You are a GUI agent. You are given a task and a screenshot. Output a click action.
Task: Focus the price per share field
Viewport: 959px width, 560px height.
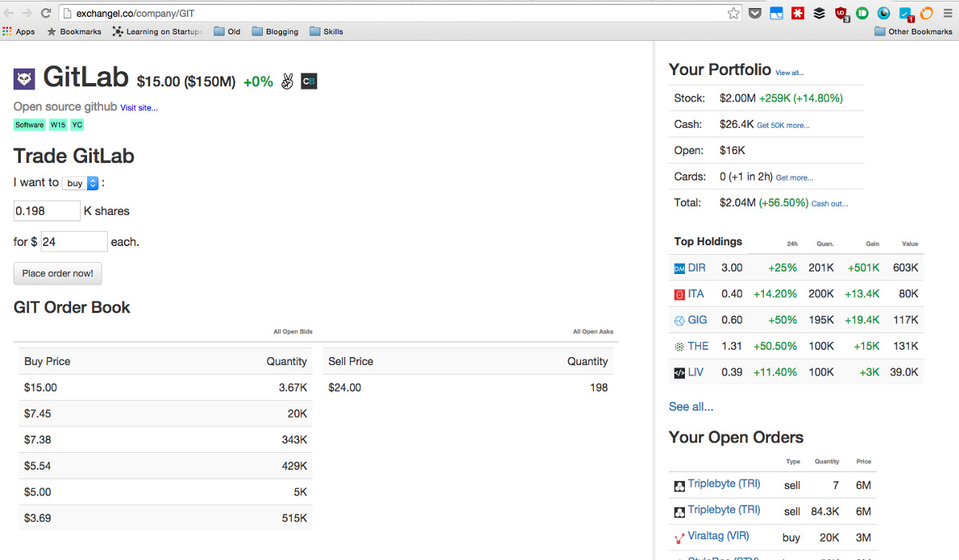click(74, 241)
